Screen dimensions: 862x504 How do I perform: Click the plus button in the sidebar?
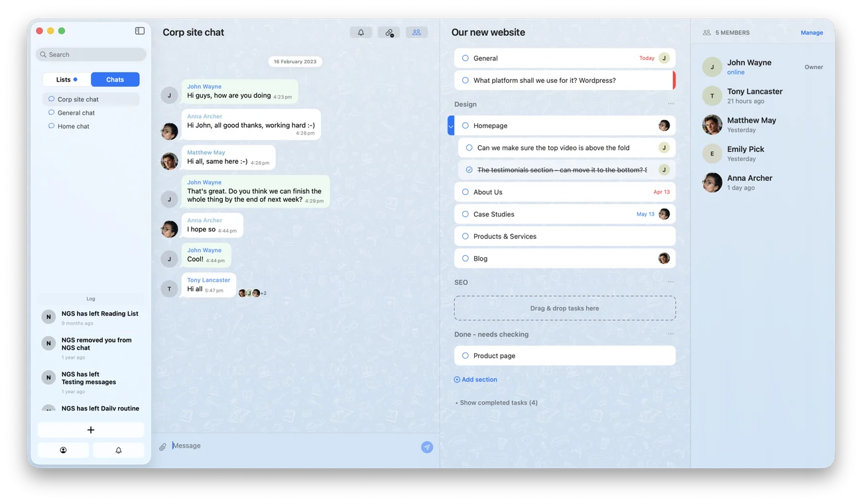pos(91,430)
